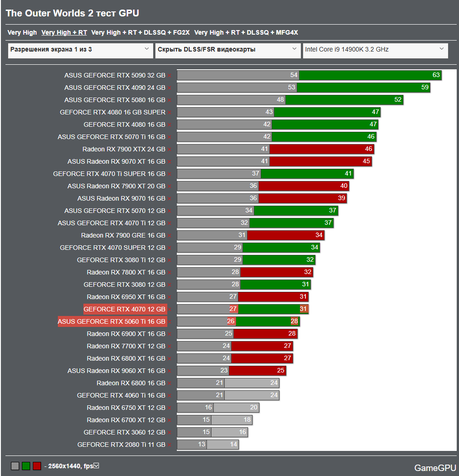Remove GEFORCE RTX 2080 Ti 11 GB via red x
The width and height of the screenshot is (459, 476).
pos(170,445)
